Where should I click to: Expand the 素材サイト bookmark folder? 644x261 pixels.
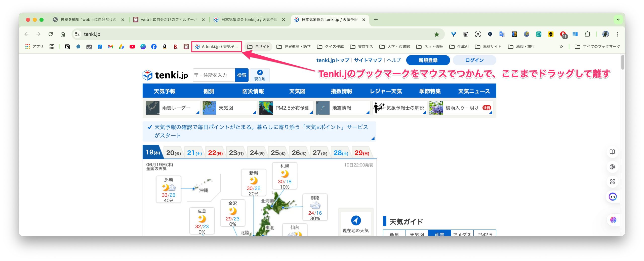(x=488, y=47)
